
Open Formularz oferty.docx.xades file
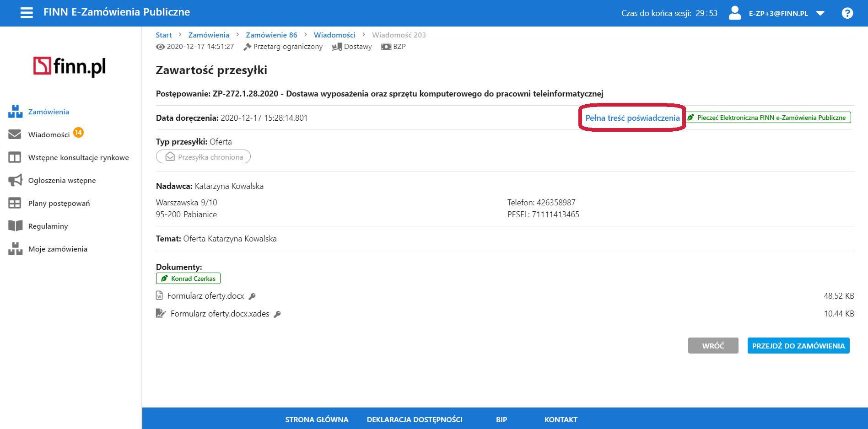220,314
